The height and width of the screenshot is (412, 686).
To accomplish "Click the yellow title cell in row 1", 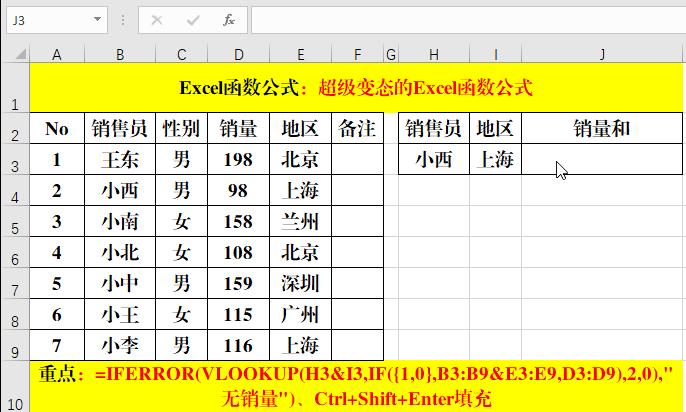I will [356, 87].
